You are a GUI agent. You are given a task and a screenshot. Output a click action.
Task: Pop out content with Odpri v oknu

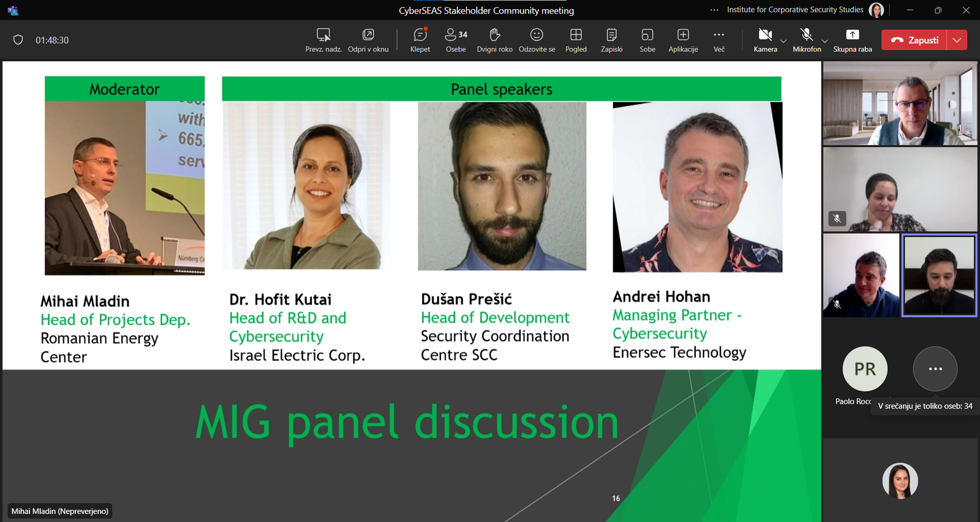pyautogui.click(x=368, y=40)
